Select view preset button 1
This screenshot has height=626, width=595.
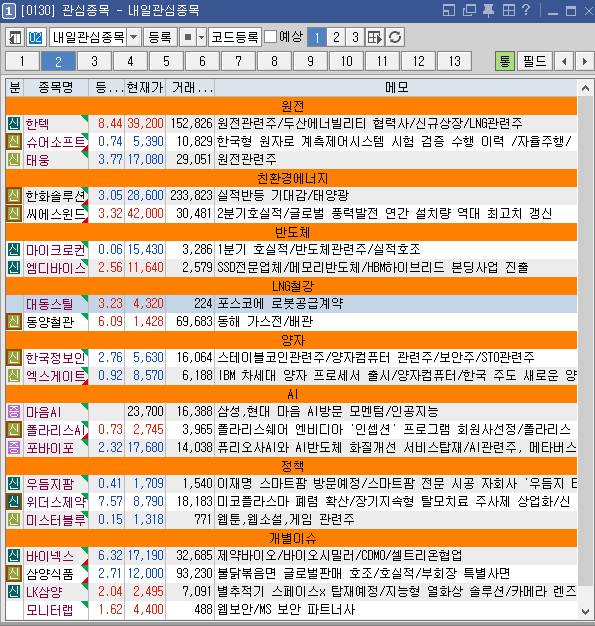(317, 38)
